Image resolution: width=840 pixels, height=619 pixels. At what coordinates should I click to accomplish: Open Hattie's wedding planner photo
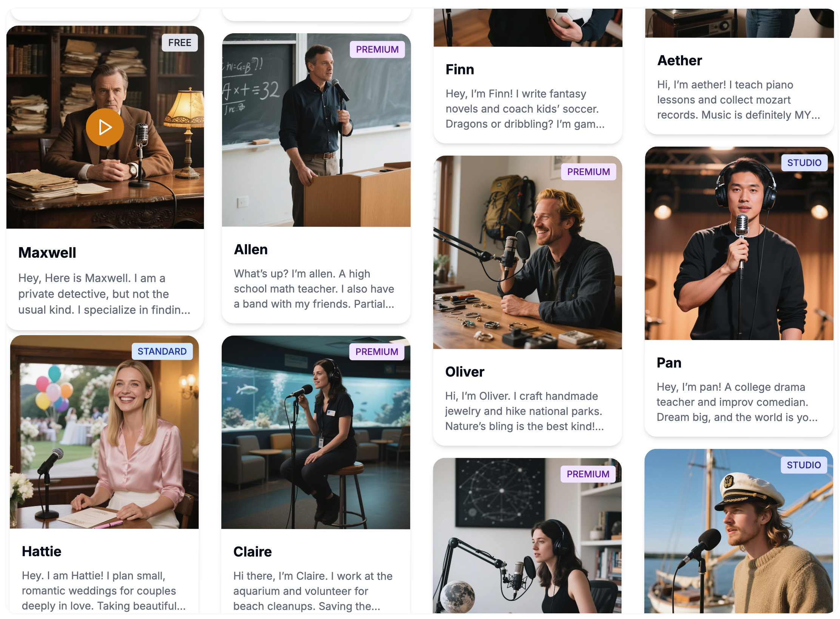tap(104, 432)
